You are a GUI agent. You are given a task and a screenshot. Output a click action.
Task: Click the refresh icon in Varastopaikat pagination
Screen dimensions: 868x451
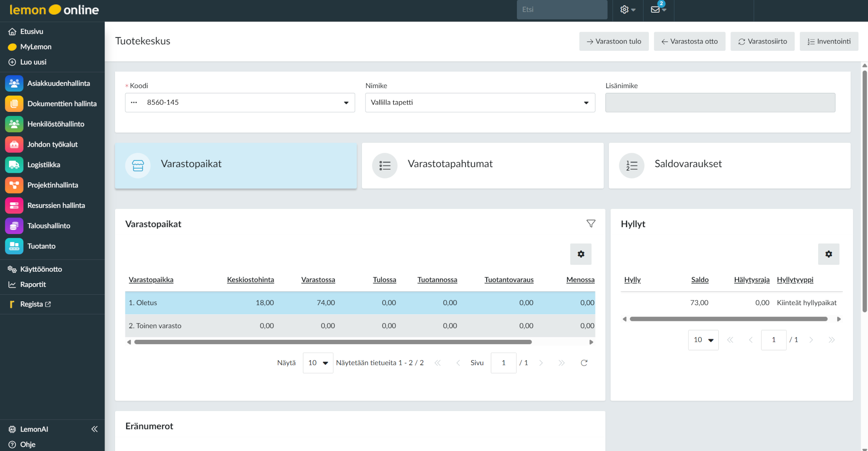(x=584, y=363)
